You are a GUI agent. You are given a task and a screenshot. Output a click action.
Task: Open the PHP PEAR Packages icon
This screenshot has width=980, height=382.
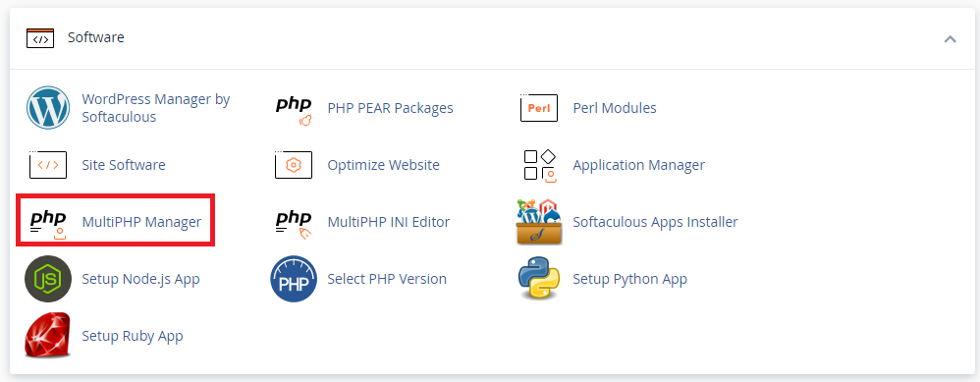(x=294, y=109)
